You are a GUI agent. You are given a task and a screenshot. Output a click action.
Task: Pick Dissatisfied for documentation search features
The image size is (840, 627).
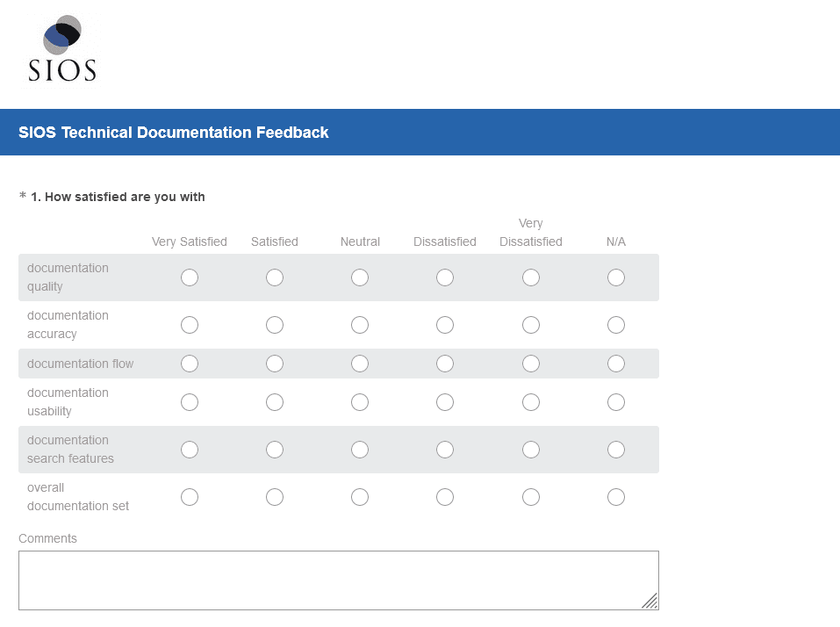(445, 450)
